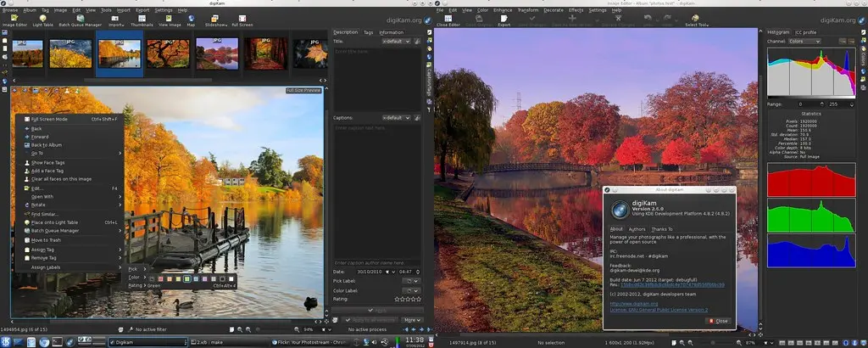Click Close Editor in the Image Editor
Viewport: 868px width, 348px height.
[x=448, y=21]
